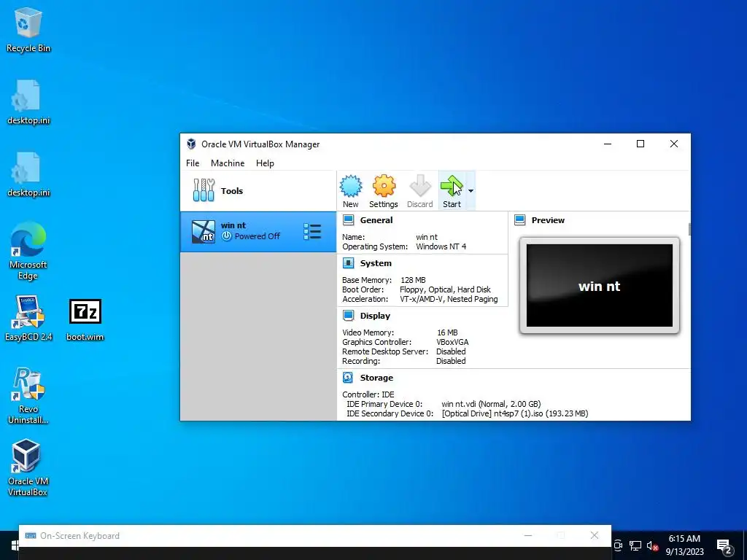The width and height of the screenshot is (747, 560).
Task: Select Revo Uninstaller desktop shortcut
Action: (x=28, y=396)
